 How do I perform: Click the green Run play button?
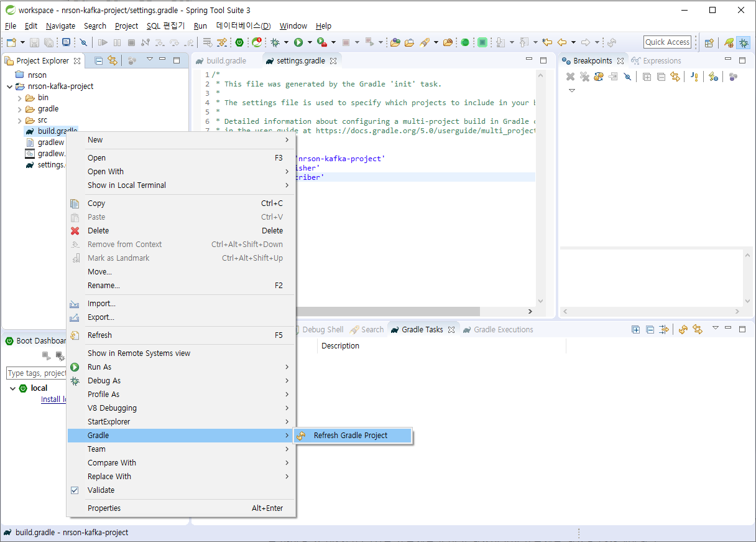coord(298,42)
